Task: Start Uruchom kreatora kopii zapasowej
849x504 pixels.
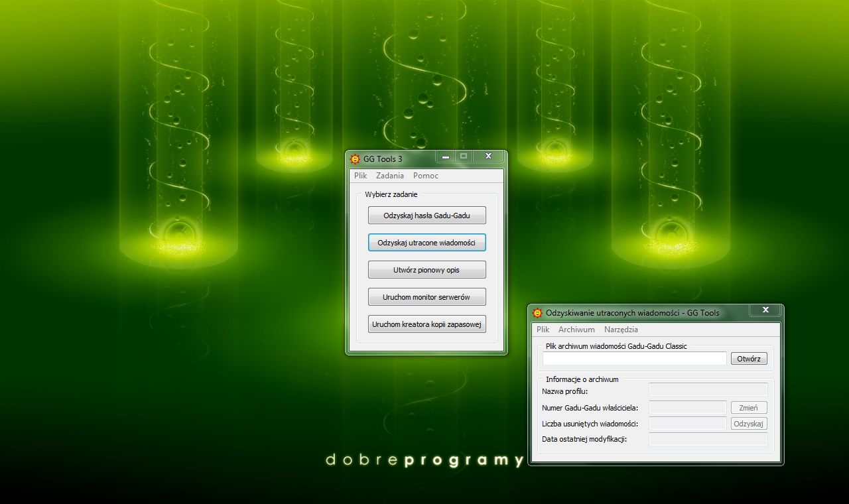Action: click(x=427, y=324)
